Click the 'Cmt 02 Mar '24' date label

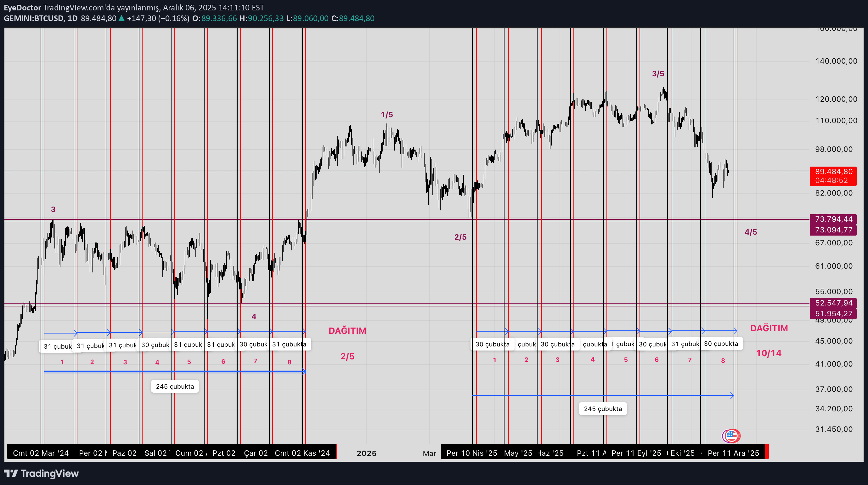[40, 453]
